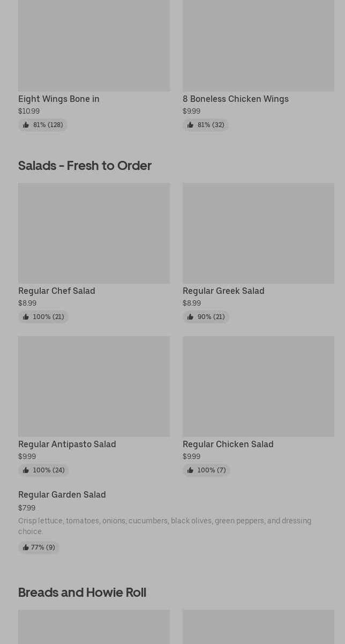Click thumbs-up icon under Regular Chef Salad
Viewport: 345px width, 644px height.
pyautogui.click(x=26, y=317)
